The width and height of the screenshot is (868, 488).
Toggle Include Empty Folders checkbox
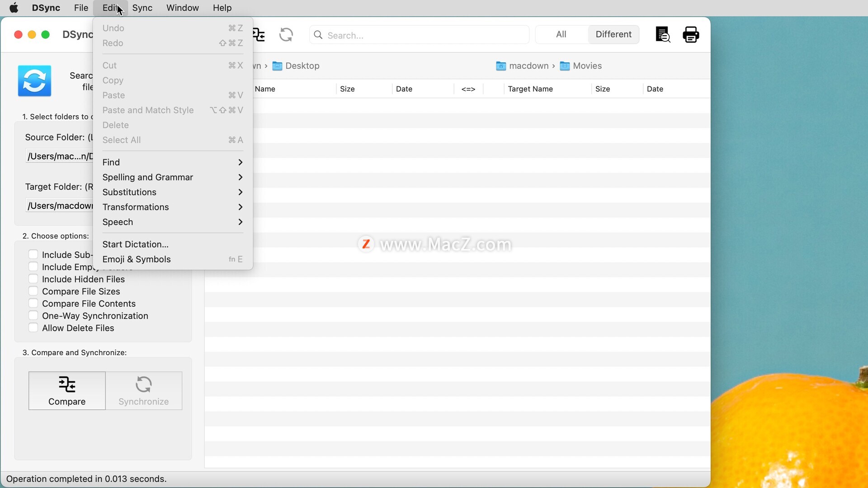pyautogui.click(x=33, y=267)
